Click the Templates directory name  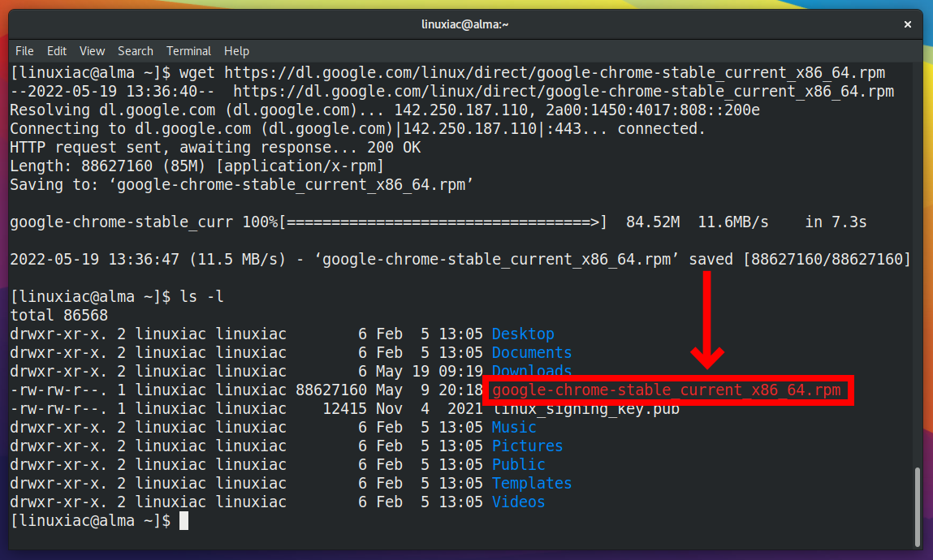coord(532,484)
